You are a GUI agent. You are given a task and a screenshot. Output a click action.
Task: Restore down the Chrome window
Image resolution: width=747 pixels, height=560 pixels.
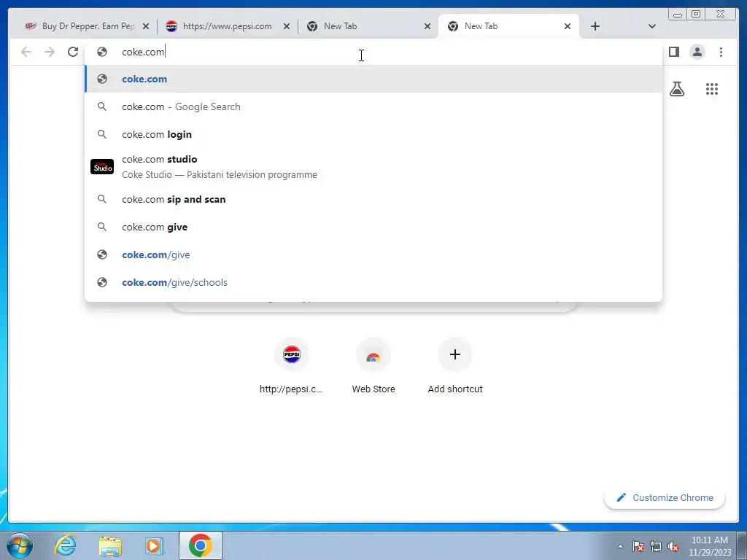[695, 14]
